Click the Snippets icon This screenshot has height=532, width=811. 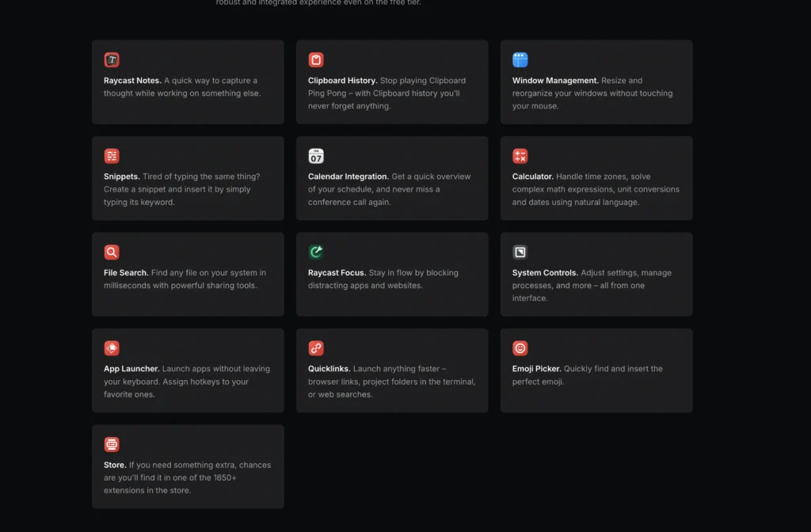click(x=112, y=156)
